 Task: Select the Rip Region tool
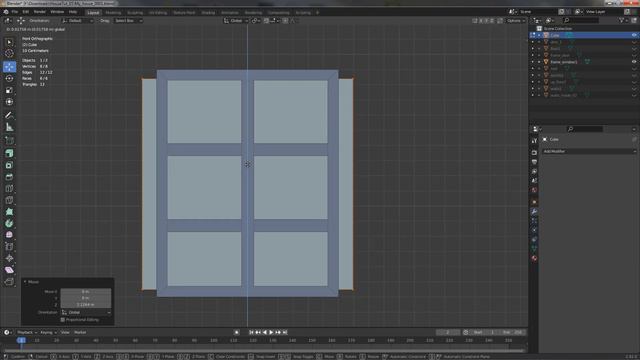pyautogui.click(x=9, y=282)
